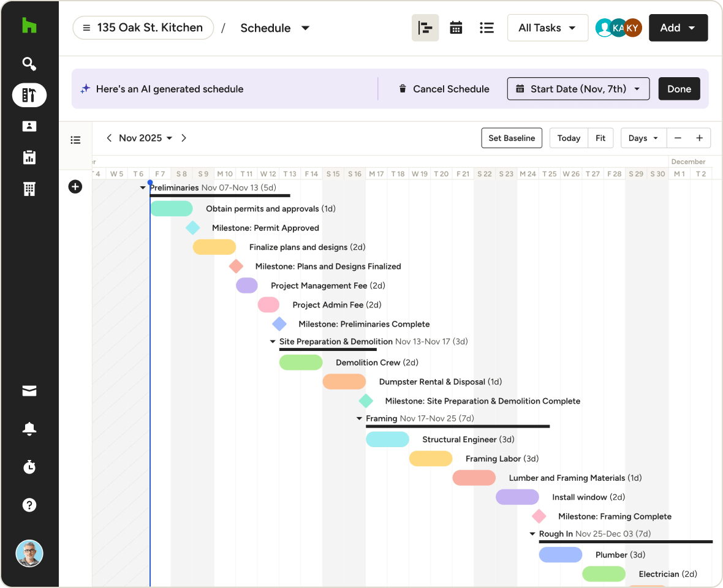Open the Days time scale dropdown
This screenshot has height=588, width=723.
[x=643, y=138]
